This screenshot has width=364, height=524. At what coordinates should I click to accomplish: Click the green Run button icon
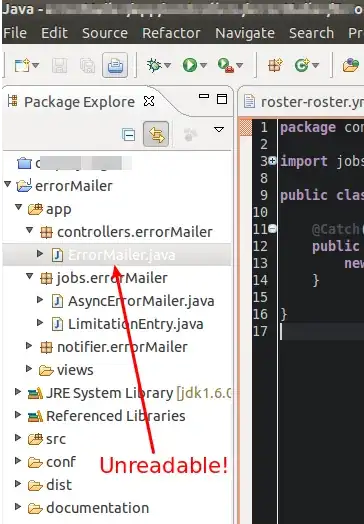click(x=190, y=65)
